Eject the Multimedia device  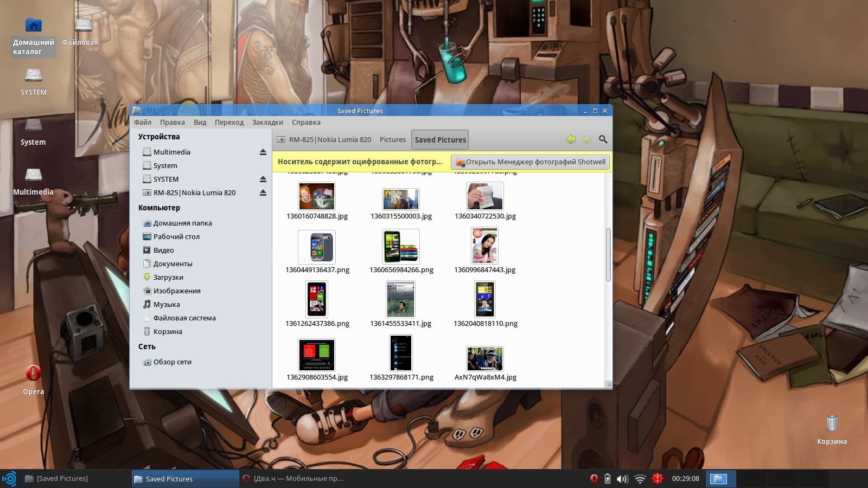[263, 152]
